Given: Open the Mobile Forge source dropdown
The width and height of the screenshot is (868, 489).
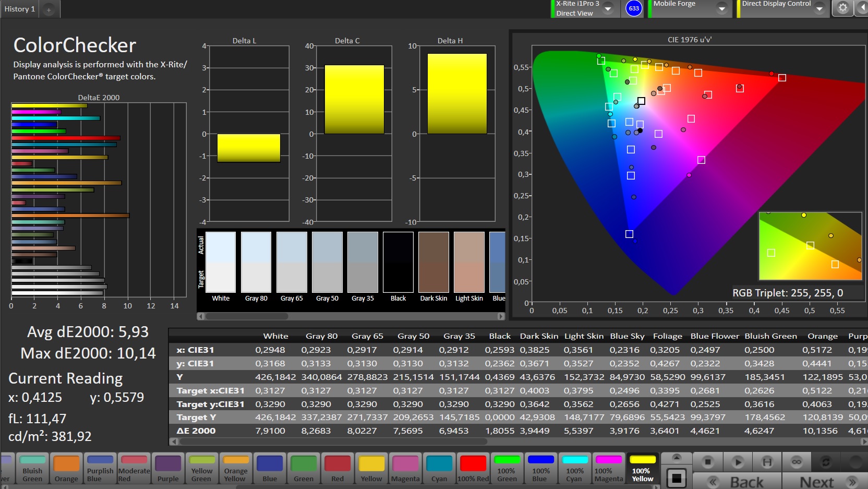Looking at the screenshot, I should point(722,8).
